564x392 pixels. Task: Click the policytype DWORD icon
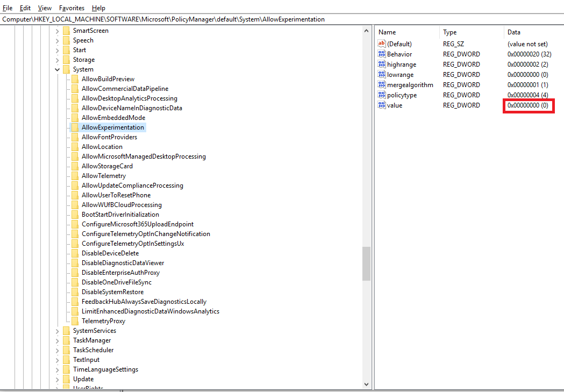382,95
